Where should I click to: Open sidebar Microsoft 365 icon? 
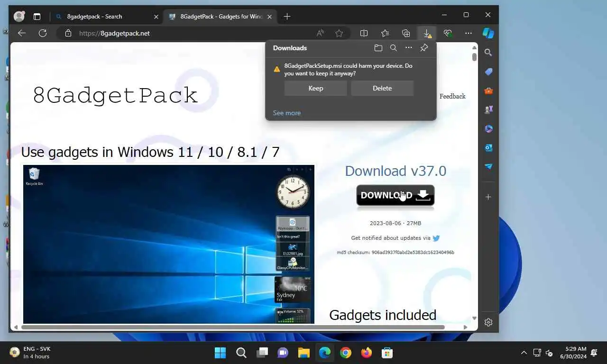pyautogui.click(x=488, y=128)
